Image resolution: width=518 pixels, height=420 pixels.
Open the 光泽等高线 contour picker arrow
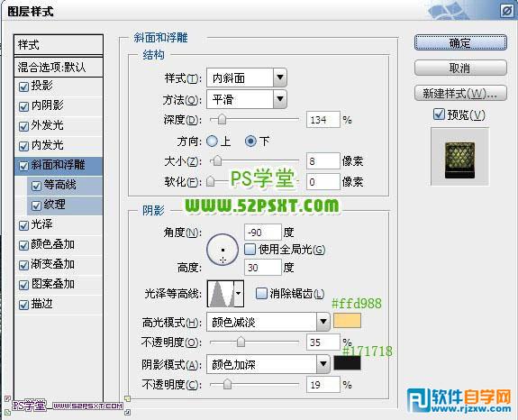point(239,294)
